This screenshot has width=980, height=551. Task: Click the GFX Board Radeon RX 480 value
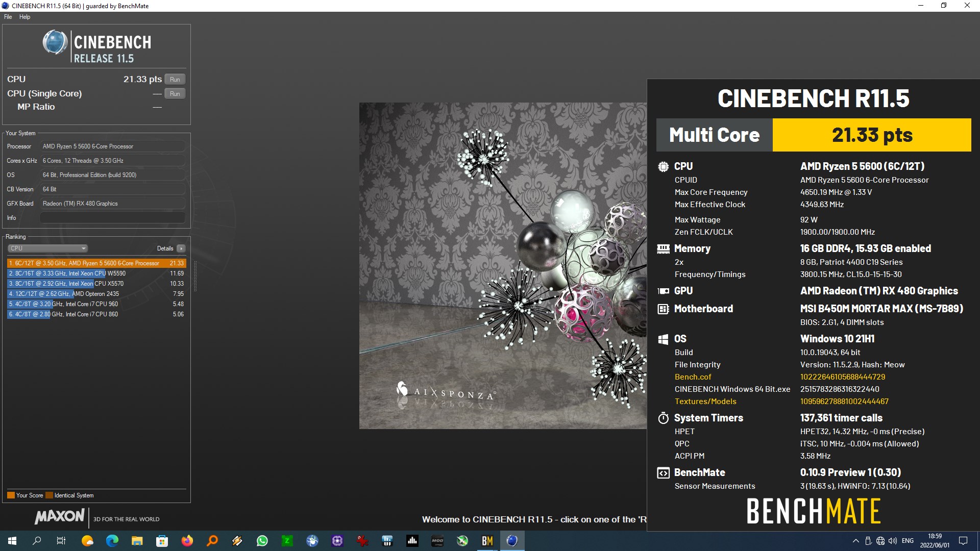pos(112,204)
